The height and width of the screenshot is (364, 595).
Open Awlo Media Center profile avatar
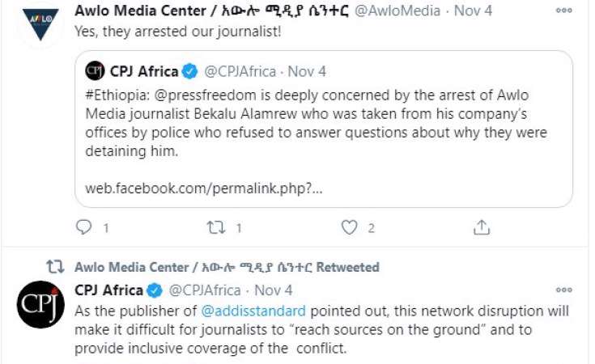40,23
